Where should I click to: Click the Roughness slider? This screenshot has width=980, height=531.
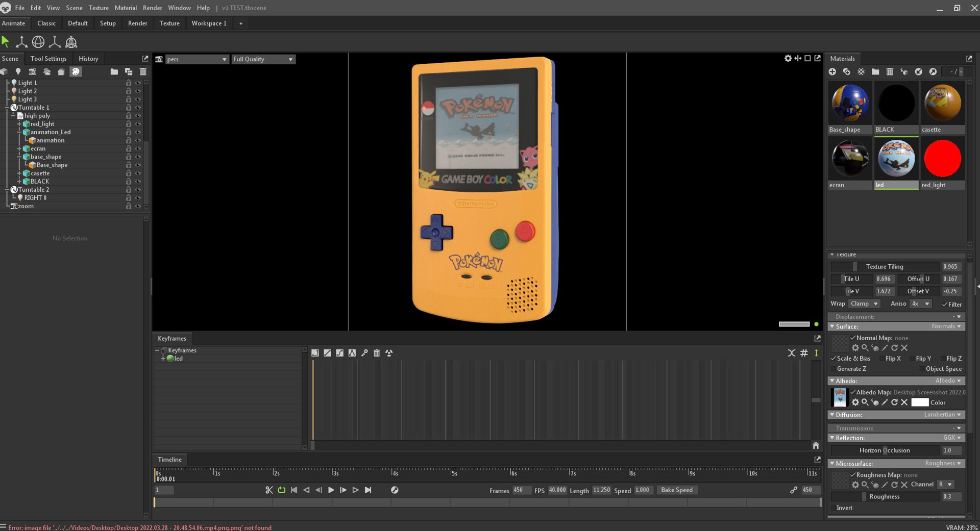tap(885, 497)
